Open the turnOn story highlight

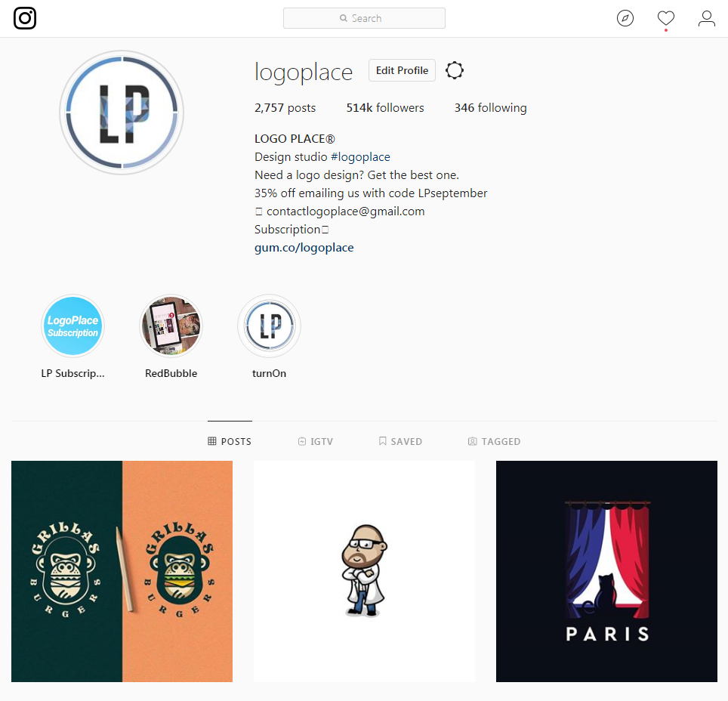(269, 326)
